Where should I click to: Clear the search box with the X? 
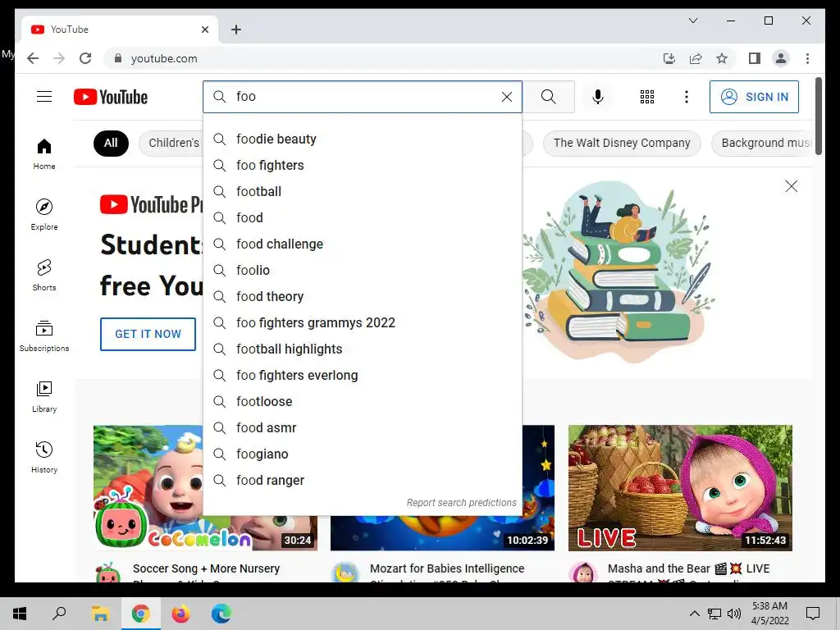coord(506,97)
